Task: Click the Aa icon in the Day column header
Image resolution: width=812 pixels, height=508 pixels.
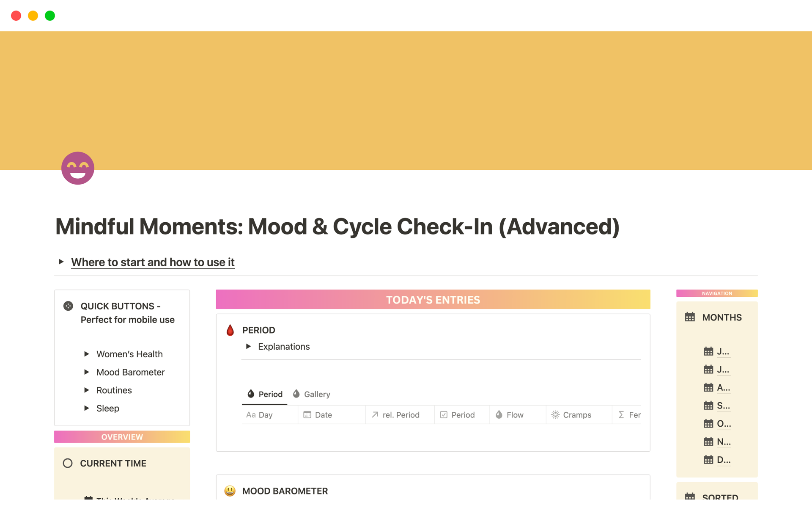Action: tap(250, 414)
